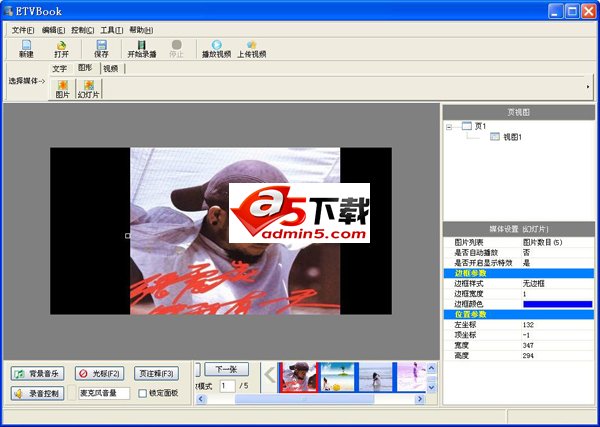Viewport: 600px width, 427px height.
Task: Open the 工具 menu
Action: point(111,30)
